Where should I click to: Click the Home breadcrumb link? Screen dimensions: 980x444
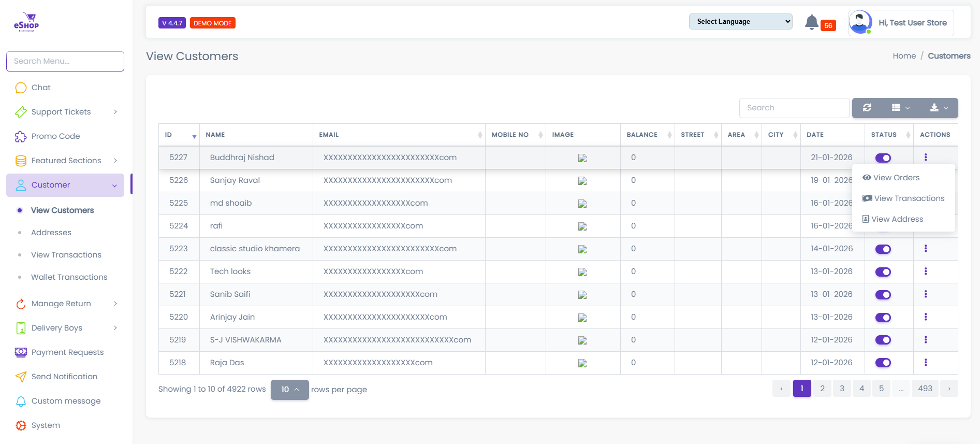pos(904,56)
